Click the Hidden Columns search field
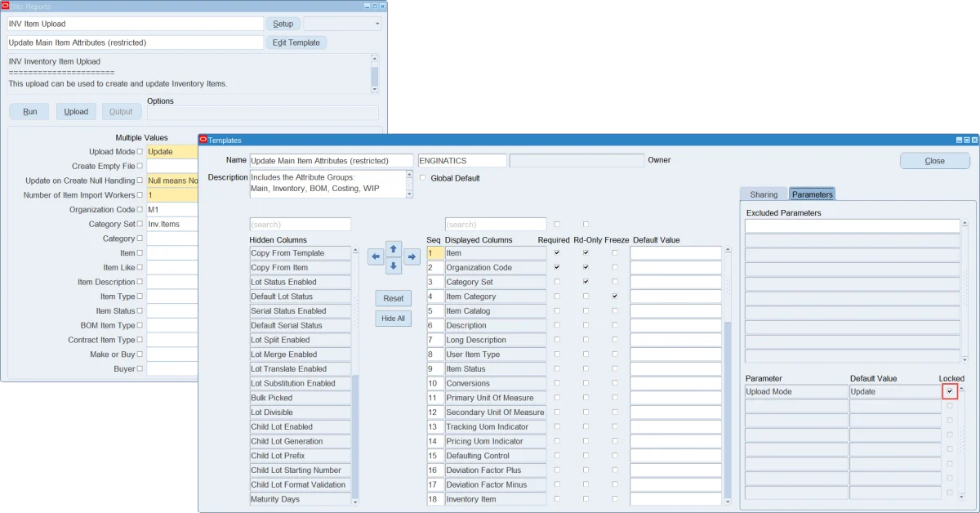Viewport: 980px width, 513px height. click(301, 224)
